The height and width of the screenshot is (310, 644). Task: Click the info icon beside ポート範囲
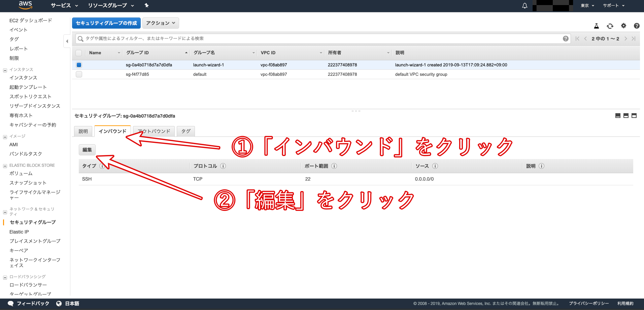[x=334, y=166]
